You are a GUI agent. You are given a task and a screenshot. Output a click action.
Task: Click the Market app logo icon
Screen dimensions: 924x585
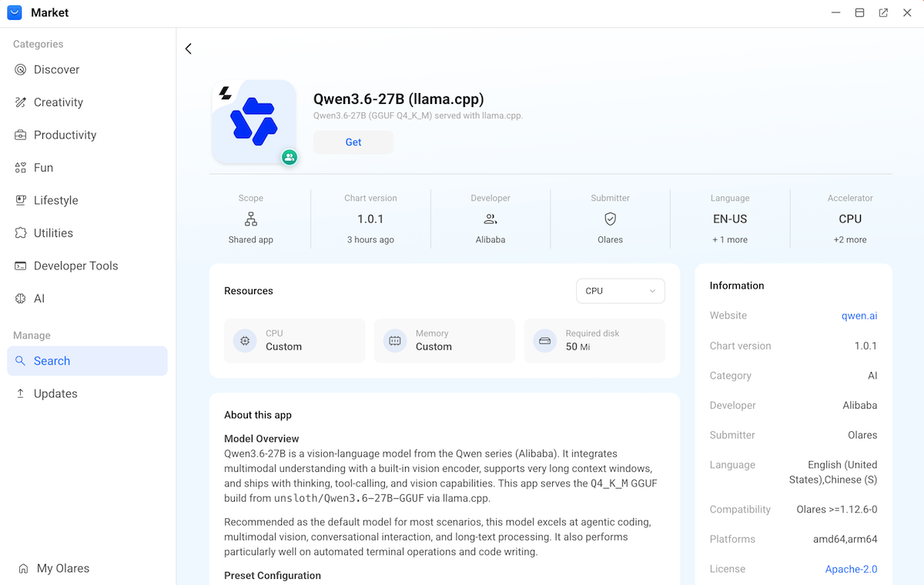[14, 13]
